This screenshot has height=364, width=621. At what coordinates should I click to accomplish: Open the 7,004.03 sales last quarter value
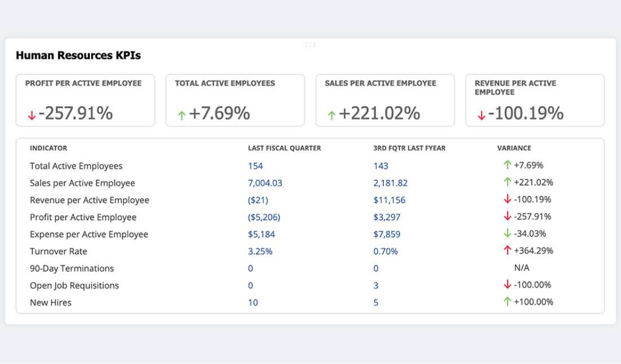tap(265, 183)
